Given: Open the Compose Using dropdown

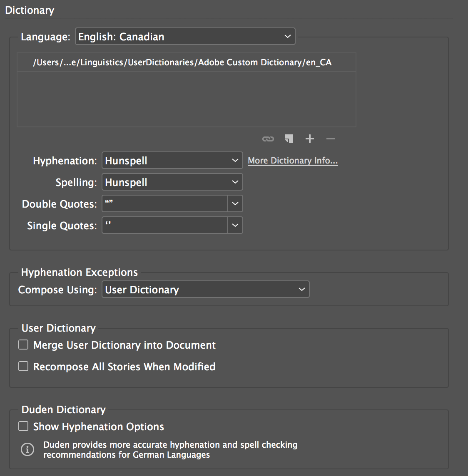Looking at the screenshot, I should [205, 289].
